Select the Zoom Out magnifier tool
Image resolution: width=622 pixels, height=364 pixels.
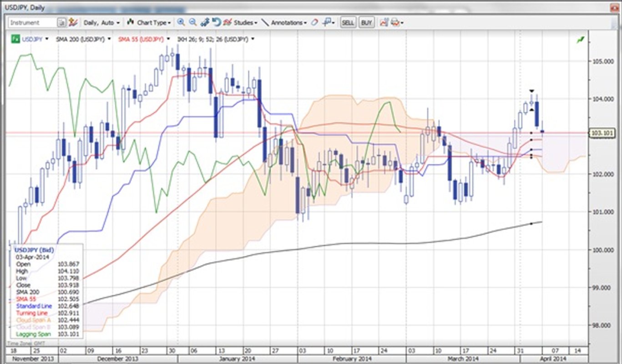tap(193, 22)
